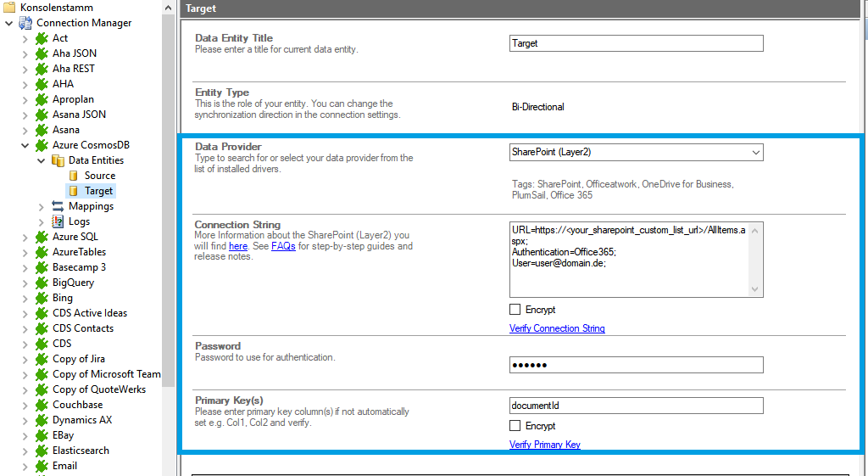This screenshot has height=476, width=868.
Task: Click the connection string scrollbar down arrow
Action: click(x=756, y=290)
